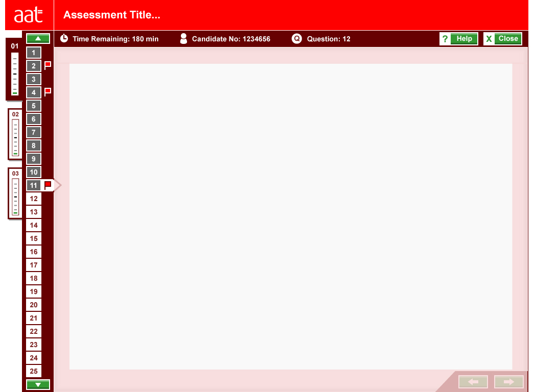Click the blank question content area
This screenshot has height=392, width=534.
click(290, 216)
